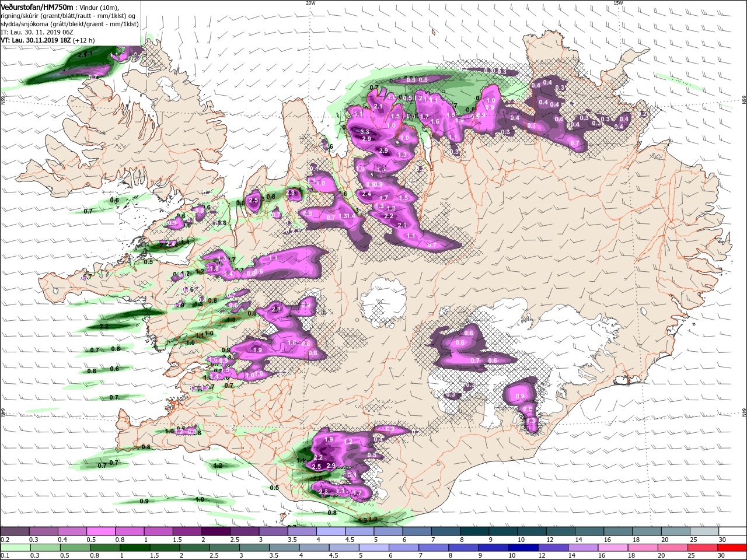
Task: Click the bright red rain swatch after 30
Action: click(x=732, y=548)
